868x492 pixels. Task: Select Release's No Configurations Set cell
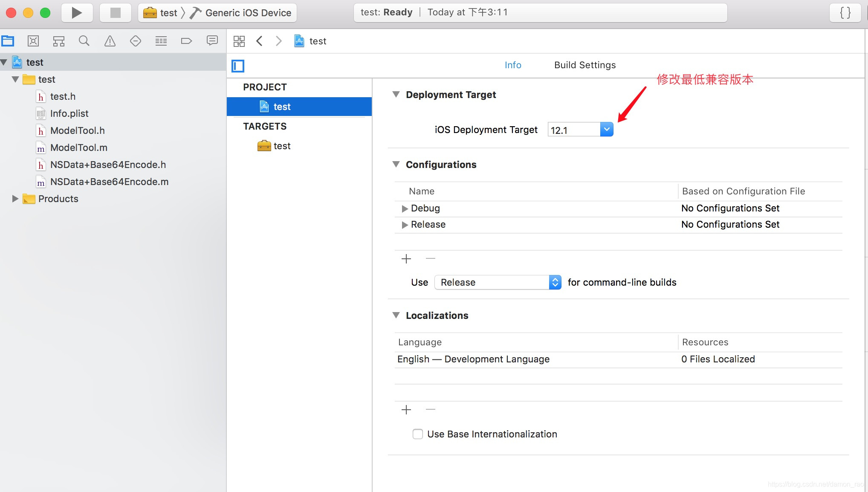(x=730, y=224)
